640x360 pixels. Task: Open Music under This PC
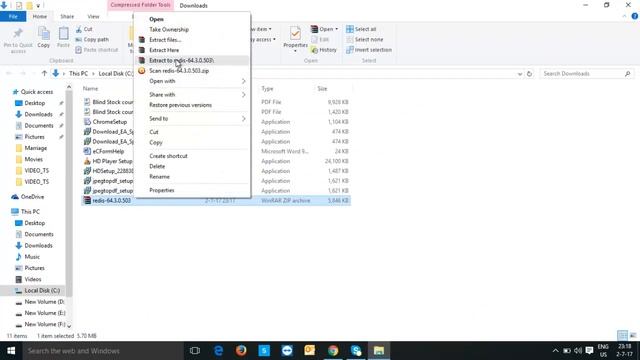tap(32, 257)
